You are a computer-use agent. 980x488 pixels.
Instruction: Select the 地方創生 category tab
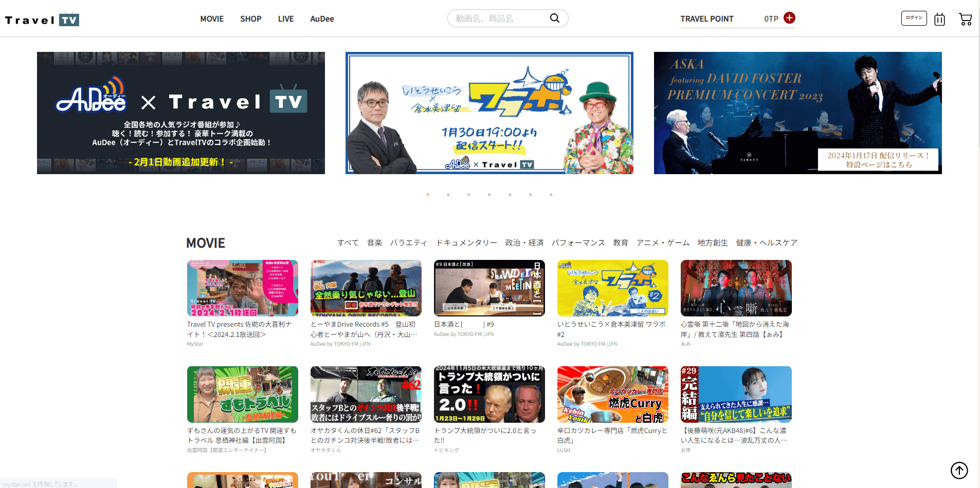tap(713, 242)
